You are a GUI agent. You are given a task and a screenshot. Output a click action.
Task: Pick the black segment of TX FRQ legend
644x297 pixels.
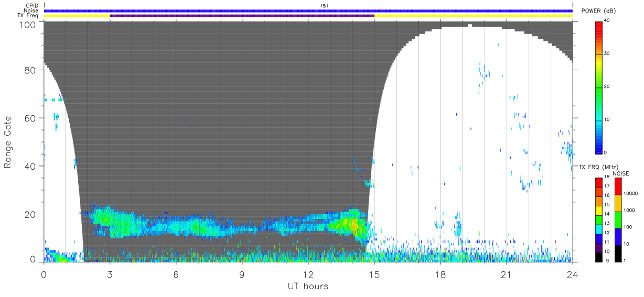pos(598,256)
